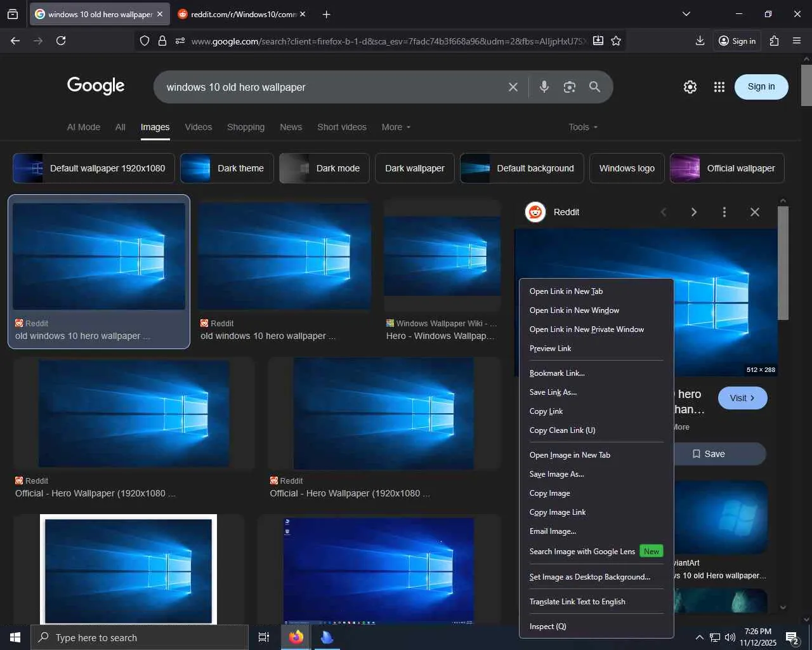
Task: Click the site security padlock icon
Action: pyautogui.click(x=162, y=41)
